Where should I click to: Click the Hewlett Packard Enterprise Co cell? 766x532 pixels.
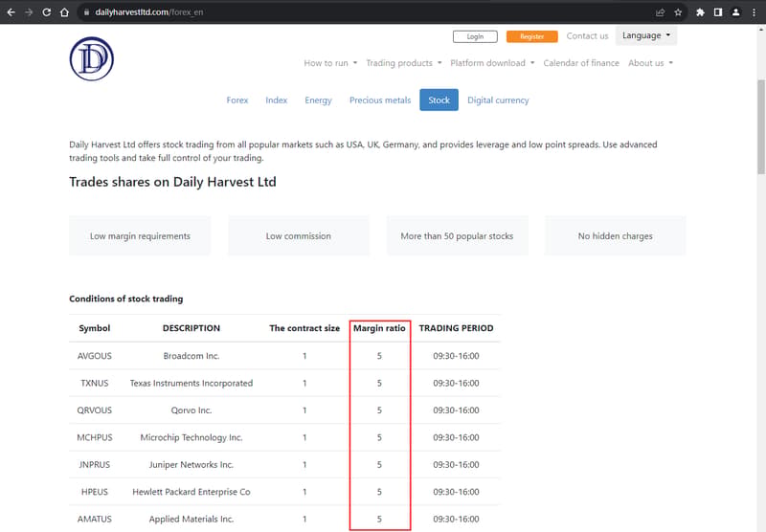(191, 492)
